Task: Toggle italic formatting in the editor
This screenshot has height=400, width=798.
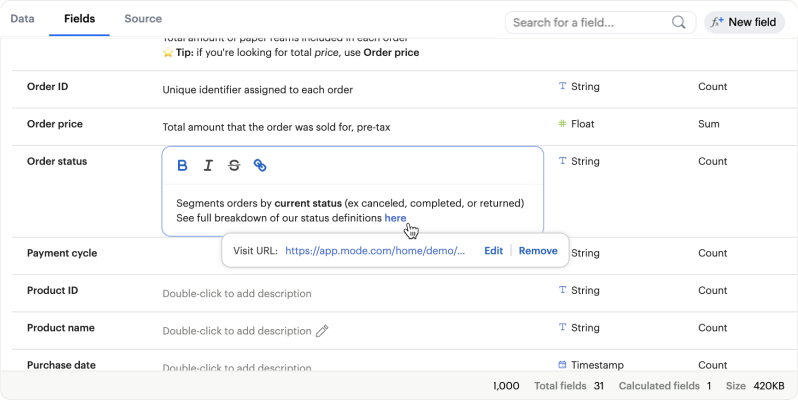Action: pos(208,166)
